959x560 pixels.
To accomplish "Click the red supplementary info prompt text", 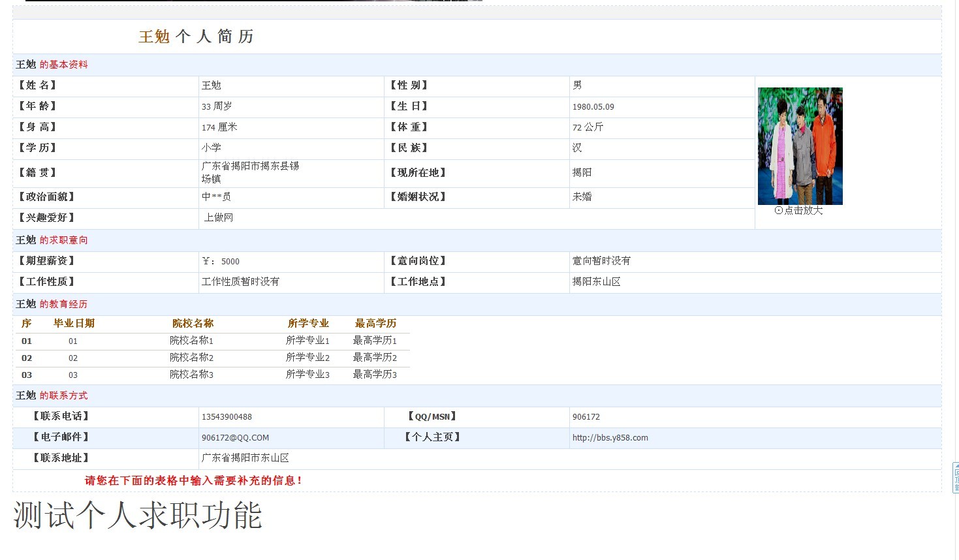I will pyautogui.click(x=193, y=481).
